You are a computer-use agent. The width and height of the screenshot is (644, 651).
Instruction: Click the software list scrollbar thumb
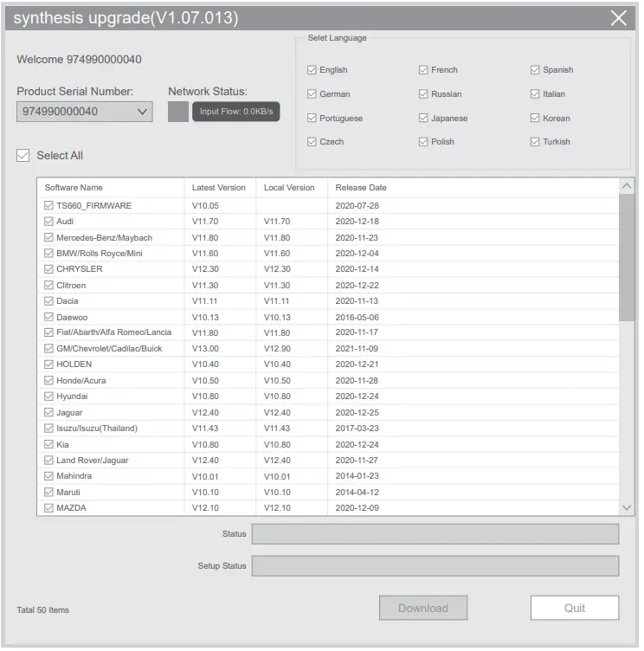627,257
